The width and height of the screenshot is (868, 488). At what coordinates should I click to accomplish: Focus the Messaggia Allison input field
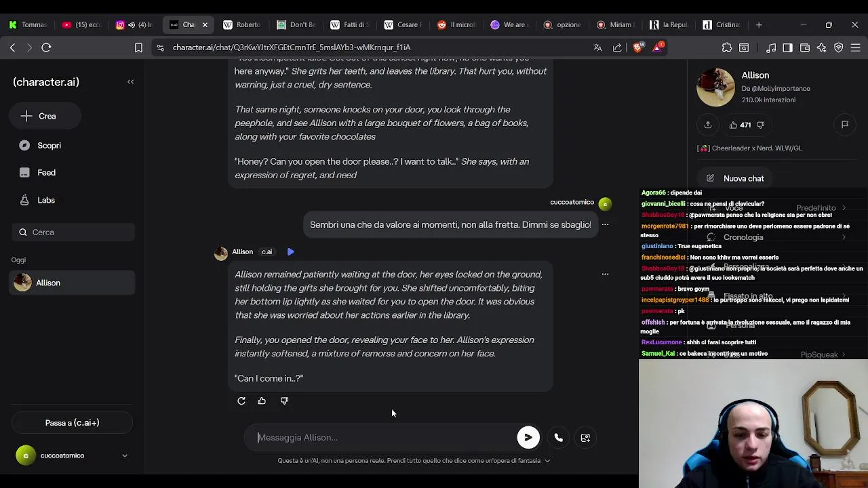tap(383, 437)
